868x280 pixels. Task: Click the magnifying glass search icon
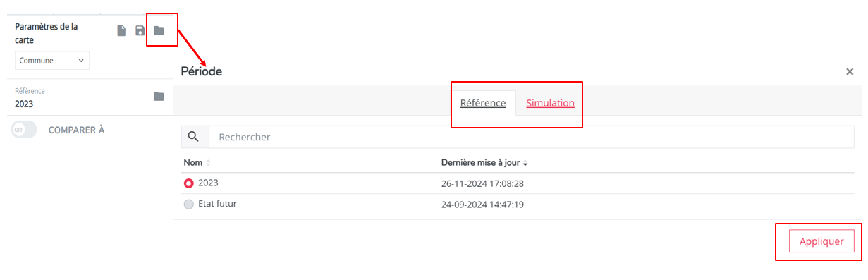coord(193,137)
